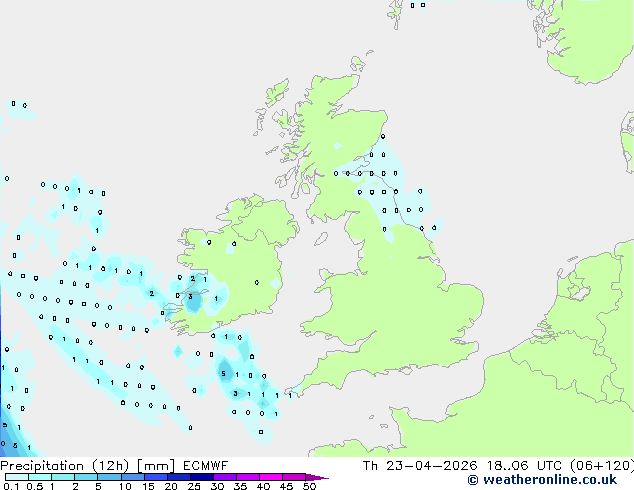The height and width of the screenshot is (490, 634).
Task: Click the weatheronline.co.uk copyright link
Action: pos(542,480)
